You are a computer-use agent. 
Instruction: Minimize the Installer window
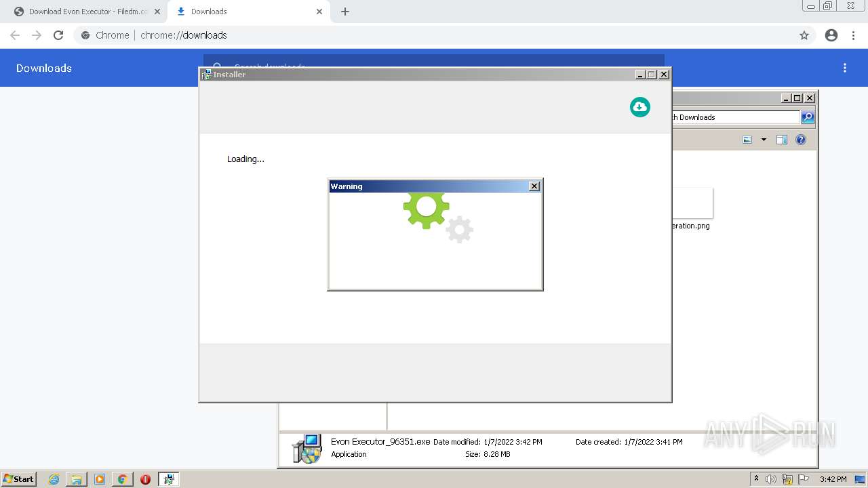[x=639, y=75]
